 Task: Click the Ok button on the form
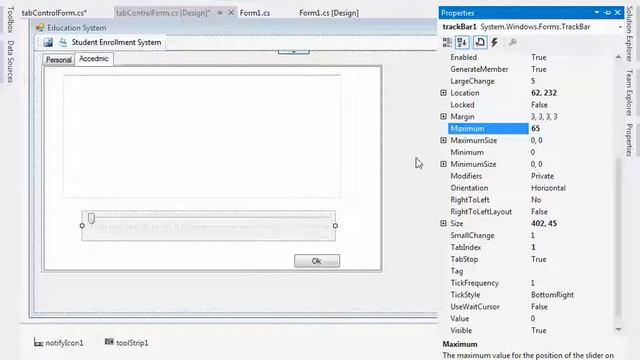(x=317, y=261)
